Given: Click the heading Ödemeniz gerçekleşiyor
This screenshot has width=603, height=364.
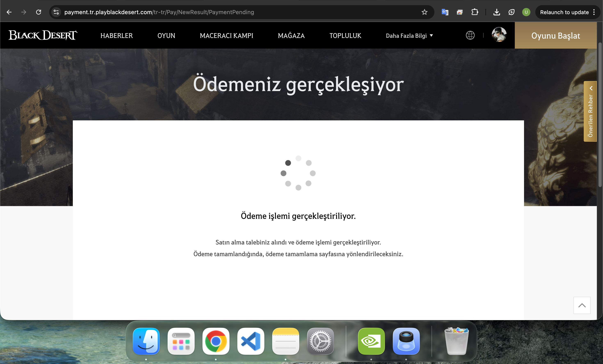Looking at the screenshot, I should (298, 84).
